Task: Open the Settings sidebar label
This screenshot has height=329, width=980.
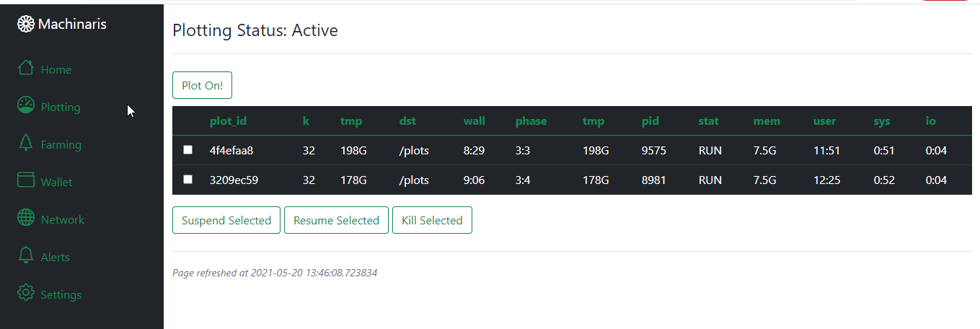Action: pos(61,295)
